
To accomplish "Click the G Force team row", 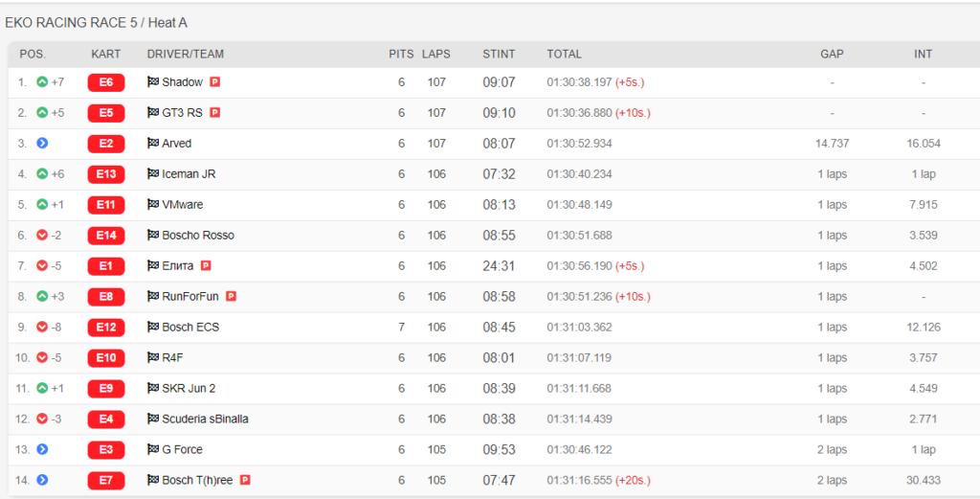I will [x=494, y=449].
